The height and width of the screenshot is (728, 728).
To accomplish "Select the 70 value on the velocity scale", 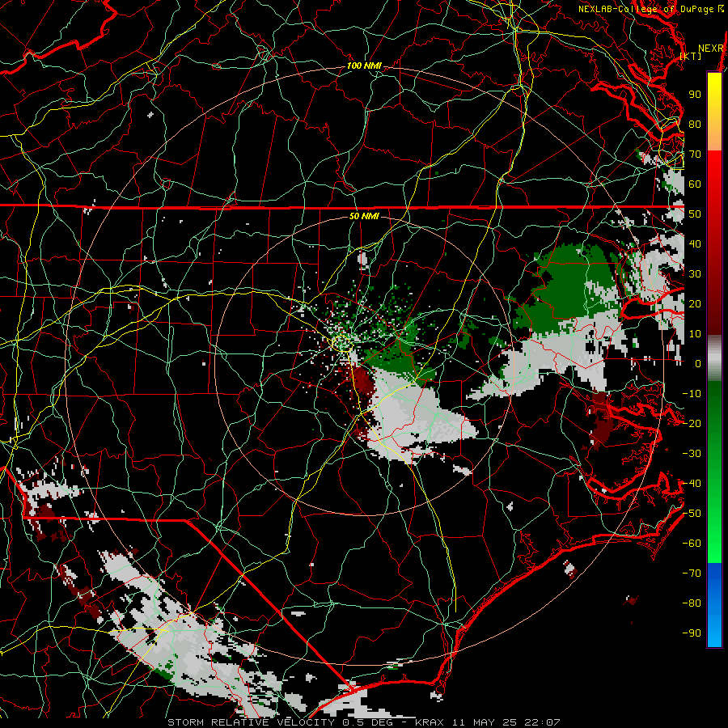I will pyautogui.click(x=695, y=154).
